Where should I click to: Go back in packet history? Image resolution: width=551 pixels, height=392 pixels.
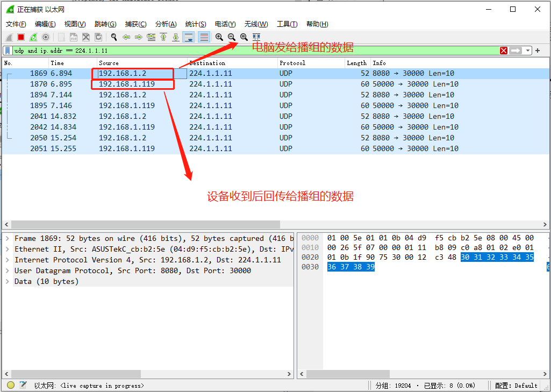coord(126,37)
